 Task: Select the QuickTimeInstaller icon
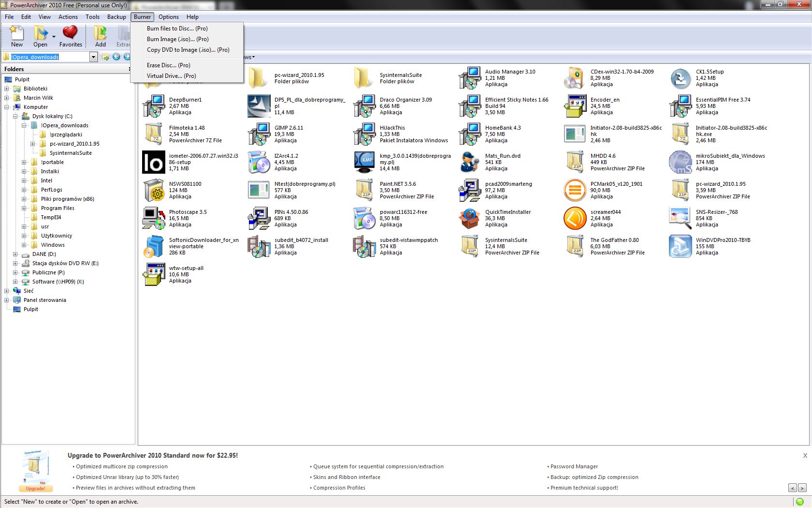pos(470,218)
